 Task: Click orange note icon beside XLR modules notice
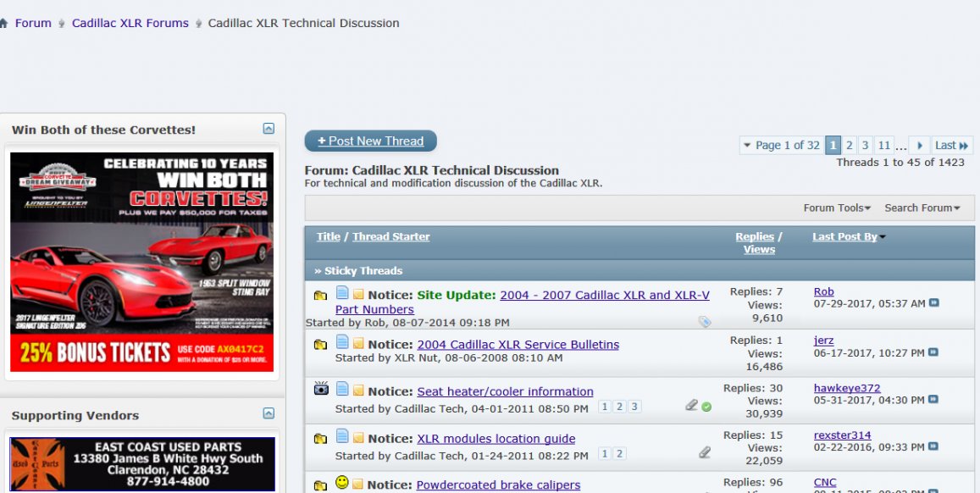click(x=358, y=439)
